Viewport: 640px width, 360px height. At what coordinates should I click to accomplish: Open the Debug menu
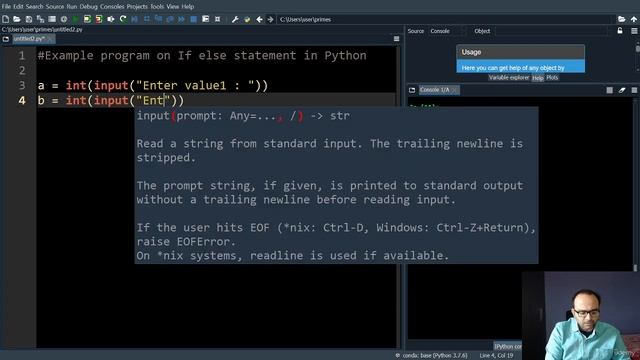click(x=89, y=7)
